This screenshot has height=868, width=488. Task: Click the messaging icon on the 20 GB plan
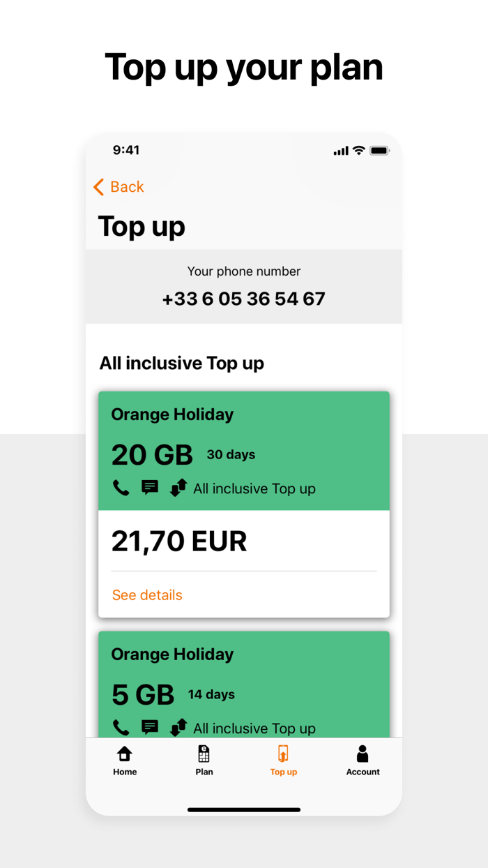tap(150, 487)
